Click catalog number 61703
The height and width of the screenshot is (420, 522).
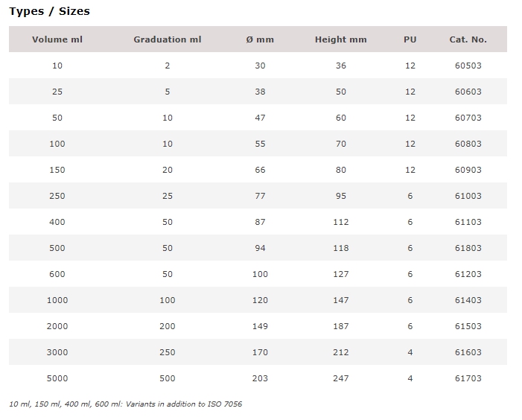pyautogui.click(x=468, y=378)
